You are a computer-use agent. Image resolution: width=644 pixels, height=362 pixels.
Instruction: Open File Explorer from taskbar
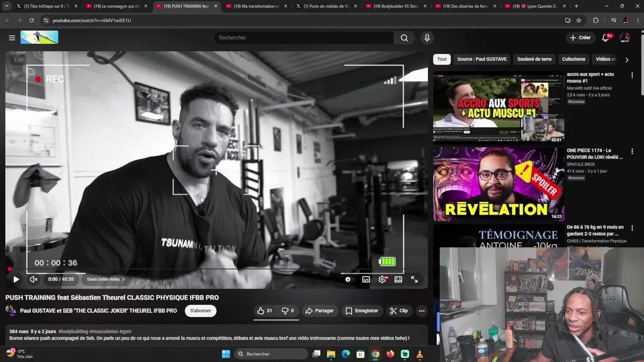[331, 354]
